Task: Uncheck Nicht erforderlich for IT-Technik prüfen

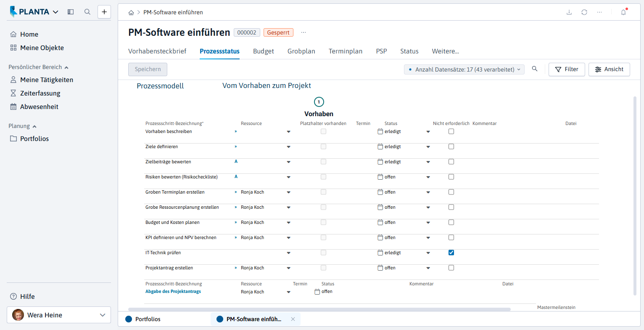Action: (x=451, y=253)
